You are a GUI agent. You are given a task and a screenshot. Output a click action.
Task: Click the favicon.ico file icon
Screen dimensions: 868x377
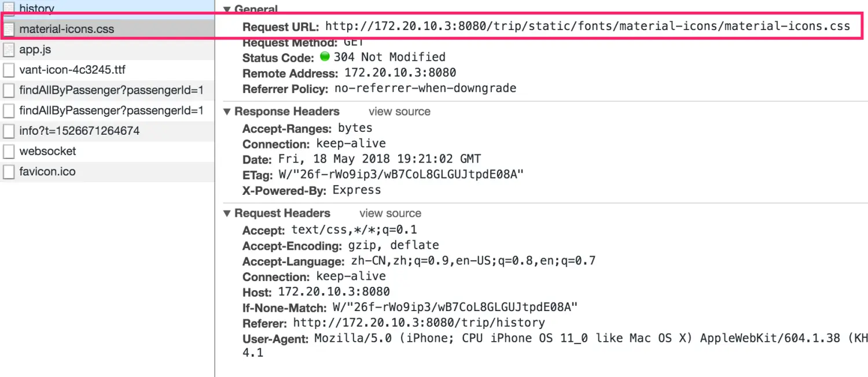coord(9,172)
